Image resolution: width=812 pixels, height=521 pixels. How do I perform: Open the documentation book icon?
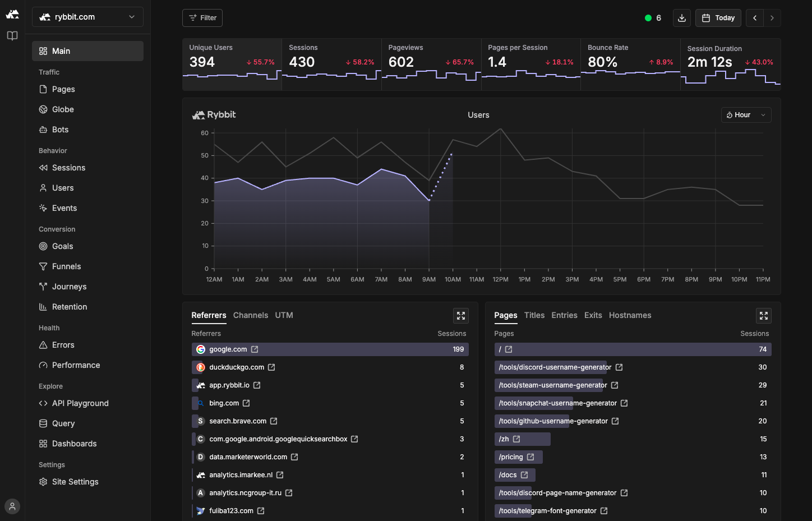[x=12, y=36]
